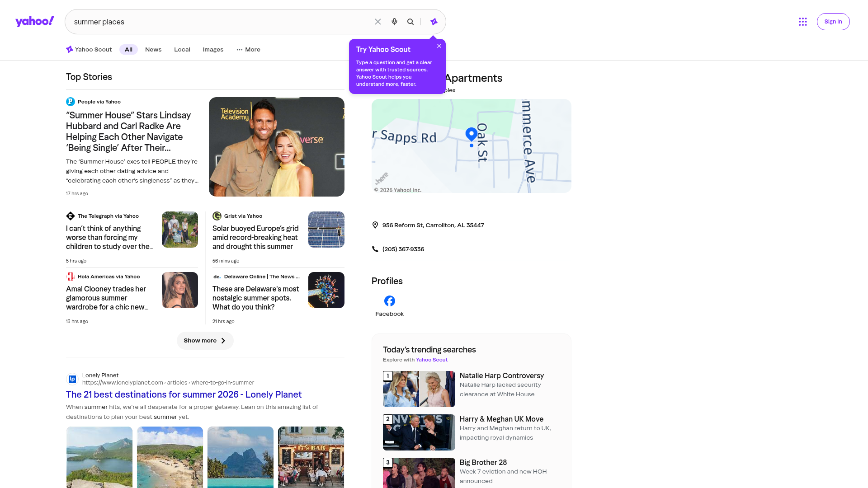Open the family photo thumbnail for Telegraph story
The width and height of the screenshot is (868, 488).
[180, 230]
